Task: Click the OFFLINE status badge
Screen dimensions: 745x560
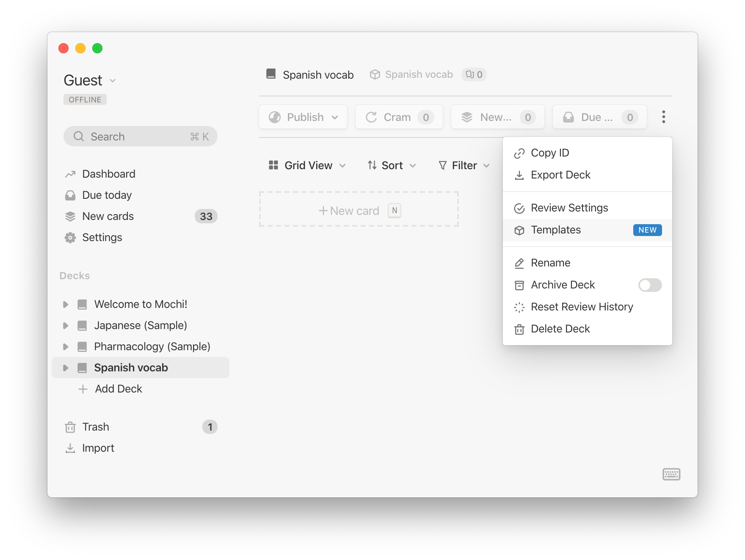Action: coord(85,99)
